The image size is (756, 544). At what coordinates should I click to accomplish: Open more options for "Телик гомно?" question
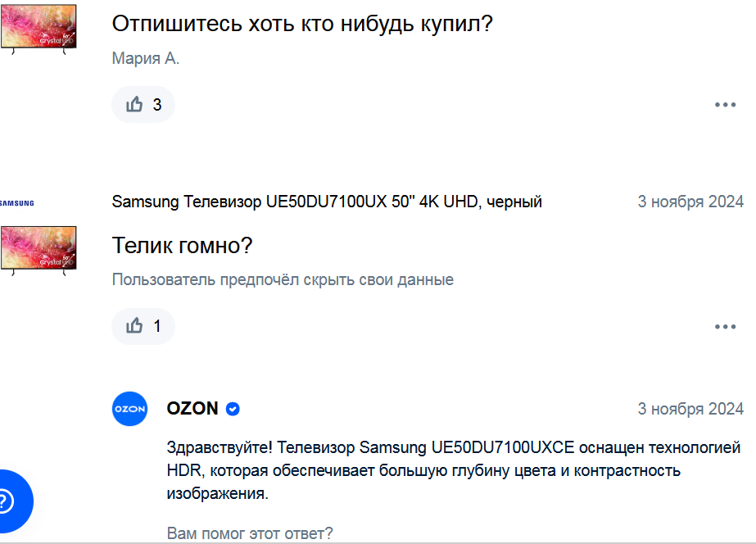coord(725,326)
